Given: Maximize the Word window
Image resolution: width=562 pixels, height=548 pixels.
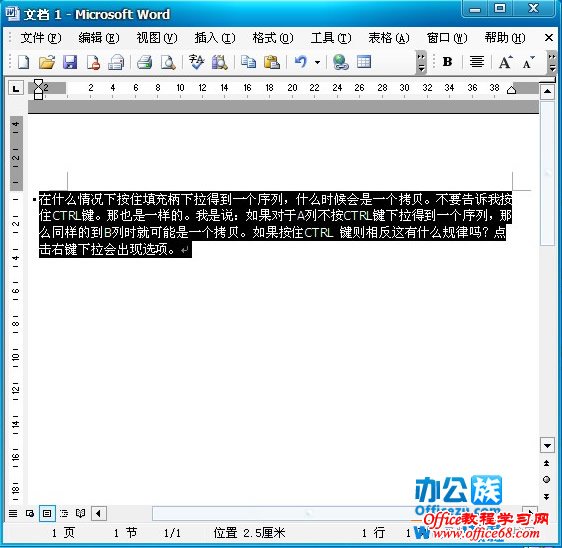Looking at the screenshot, I should pos(500,9).
